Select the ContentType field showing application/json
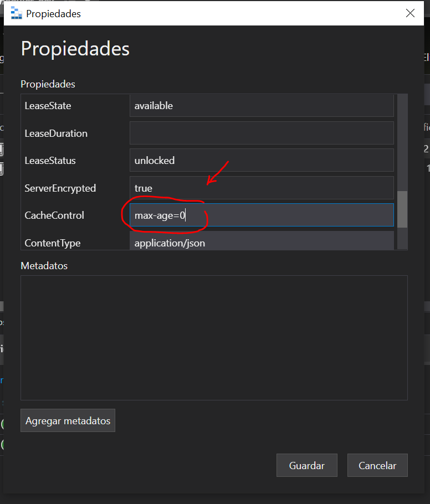 click(260, 243)
